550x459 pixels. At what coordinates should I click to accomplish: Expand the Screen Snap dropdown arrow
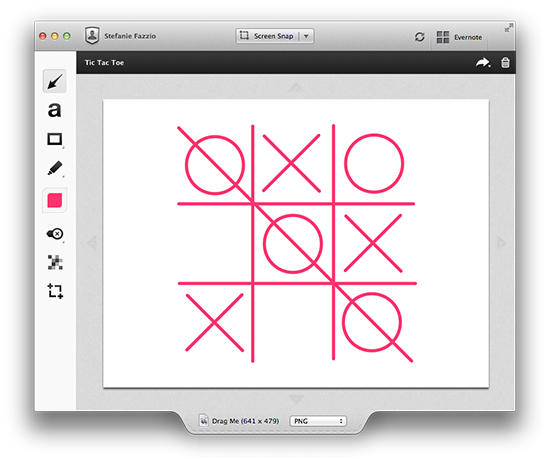[306, 36]
